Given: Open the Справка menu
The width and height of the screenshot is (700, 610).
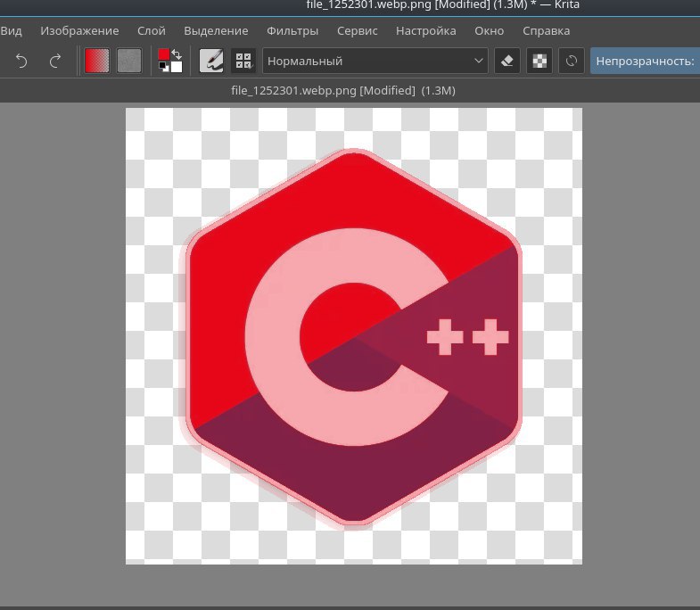Looking at the screenshot, I should (x=547, y=31).
